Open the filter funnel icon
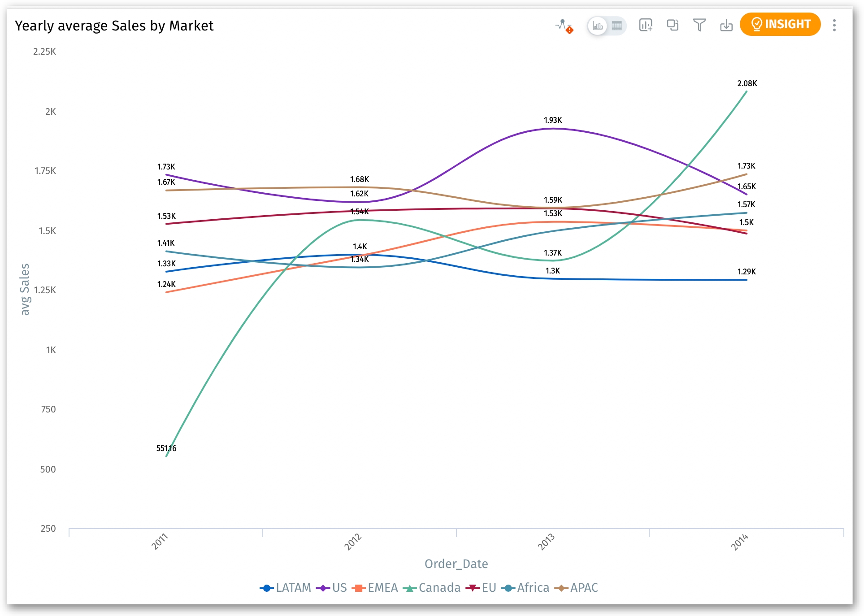 point(699,25)
